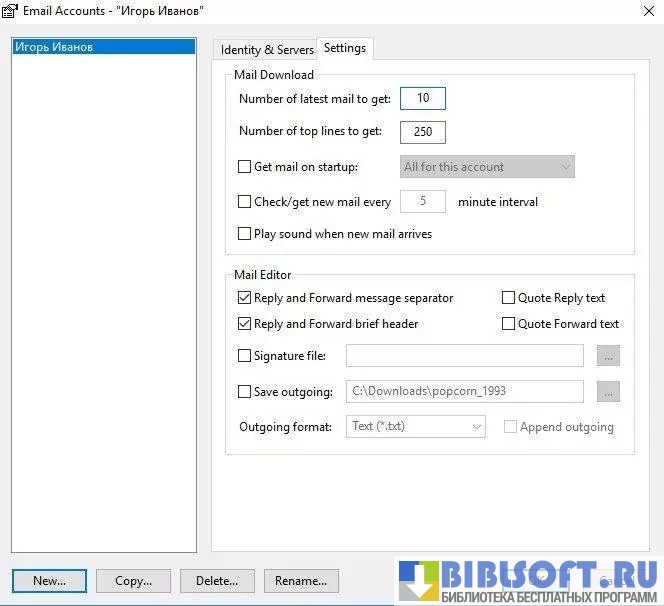The height and width of the screenshot is (606, 664).
Task: Click browse button for Signature file
Action: (x=608, y=356)
